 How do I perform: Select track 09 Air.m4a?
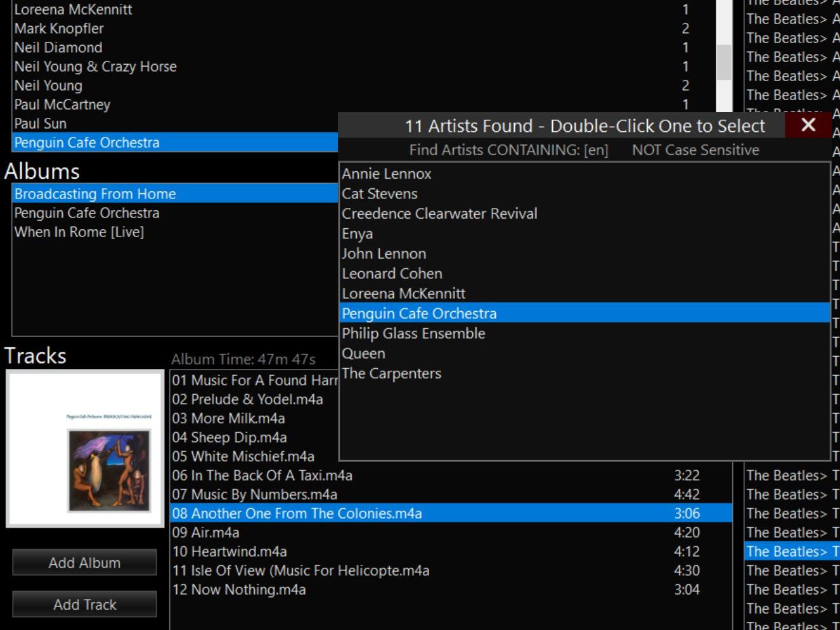pos(206,532)
